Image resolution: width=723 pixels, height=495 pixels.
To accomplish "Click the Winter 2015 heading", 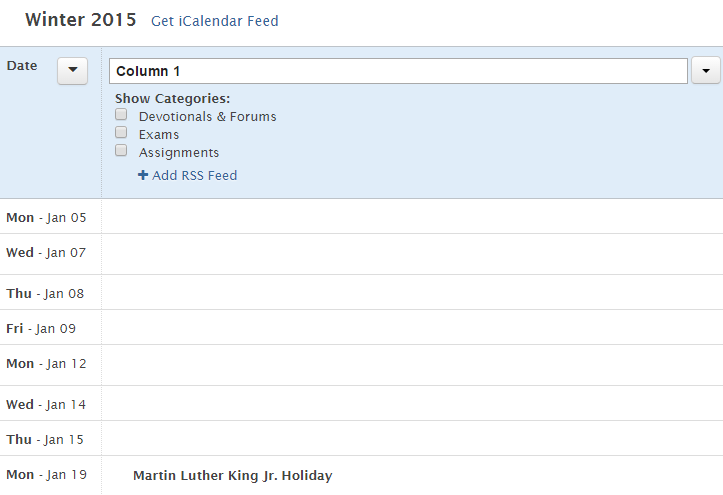I will click(80, 20).
